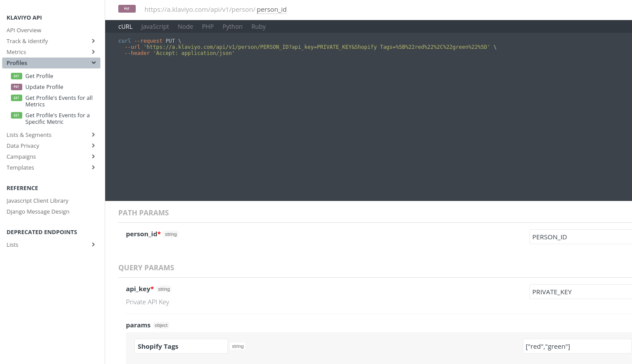
Task: Open Campaigns section label
Action: (x=21, y=156)
